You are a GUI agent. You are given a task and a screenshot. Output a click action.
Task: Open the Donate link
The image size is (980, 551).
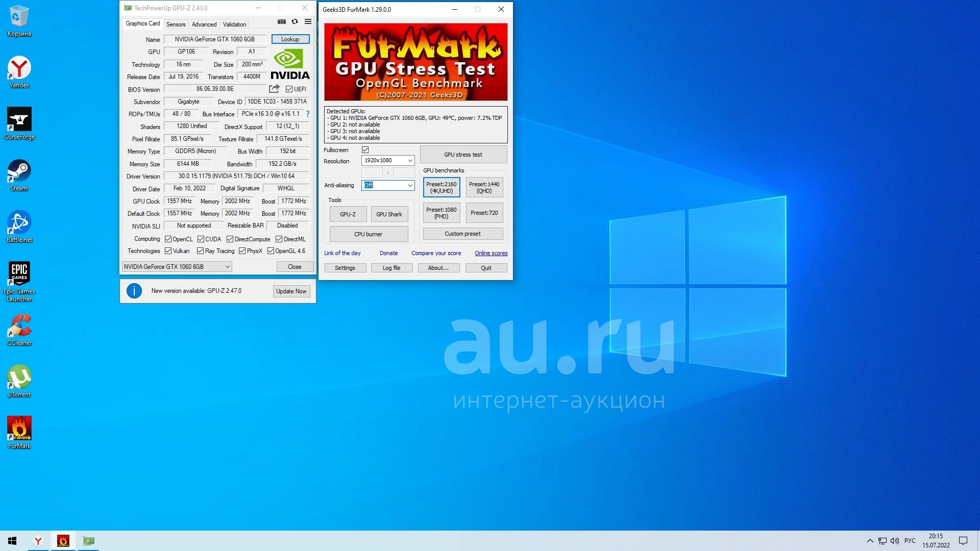point(388,253)
